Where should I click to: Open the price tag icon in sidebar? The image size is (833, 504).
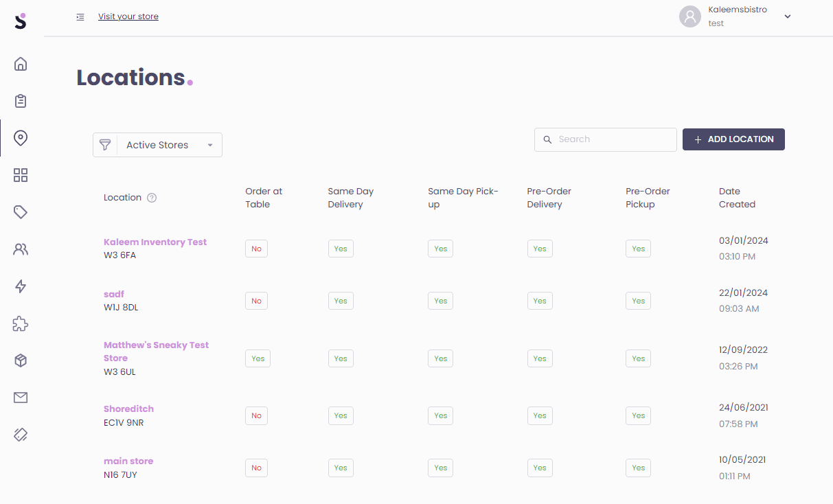click(x=21, y=212)
